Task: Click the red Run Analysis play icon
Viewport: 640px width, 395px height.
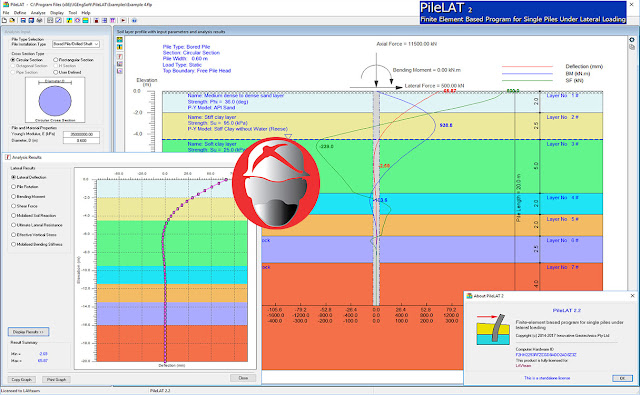Action: [x=123, y=20]
